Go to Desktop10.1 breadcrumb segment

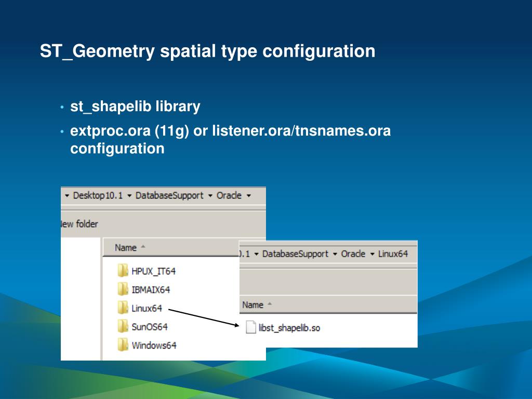tap(98, 196)
